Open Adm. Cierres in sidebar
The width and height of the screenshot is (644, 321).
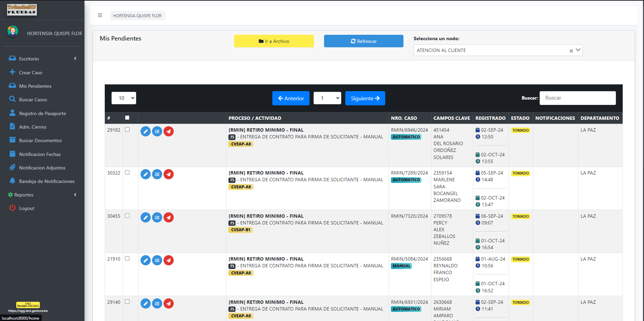click(x=32, y=127)
